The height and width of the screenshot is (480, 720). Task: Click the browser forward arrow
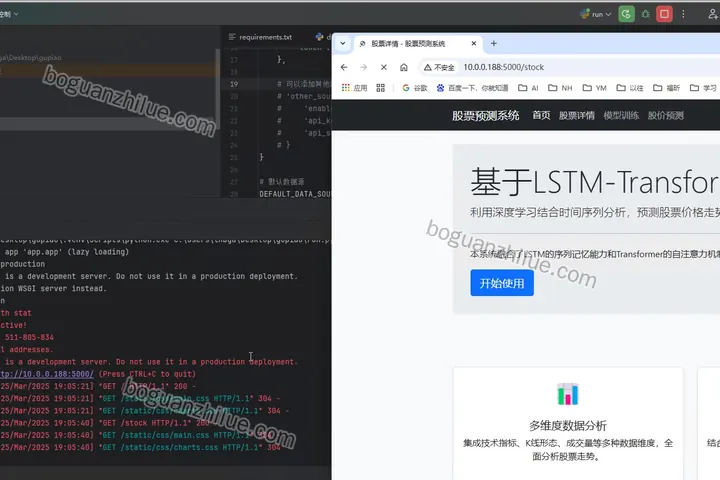364,67
